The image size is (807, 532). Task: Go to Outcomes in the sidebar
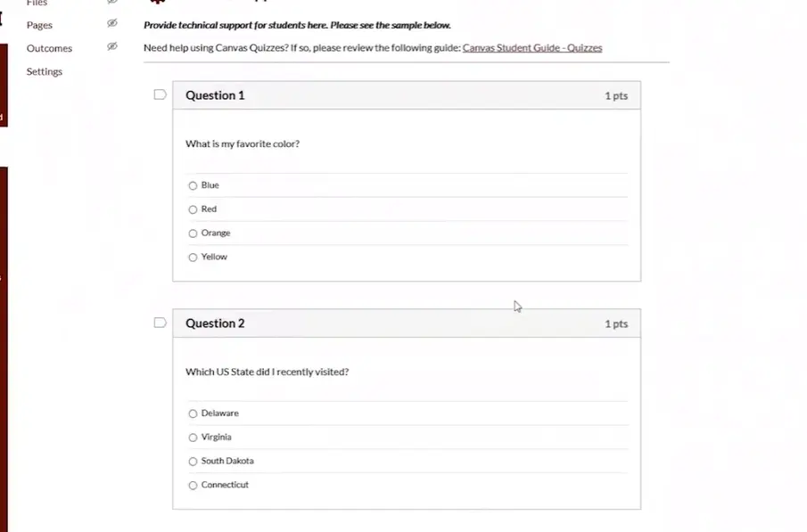pos(49,48)
